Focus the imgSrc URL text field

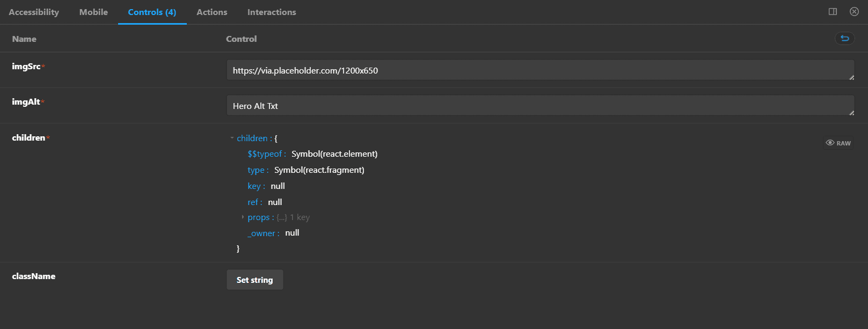pos(537,70)
